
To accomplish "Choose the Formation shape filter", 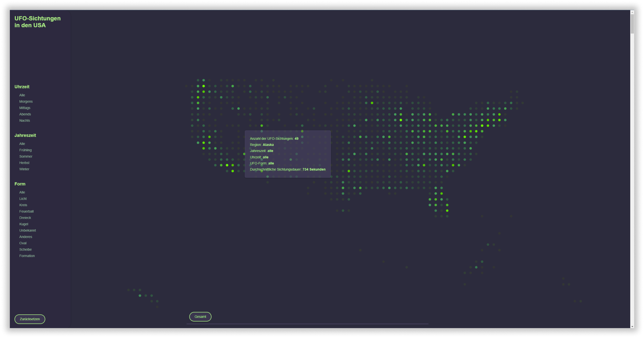I will 27,256.
